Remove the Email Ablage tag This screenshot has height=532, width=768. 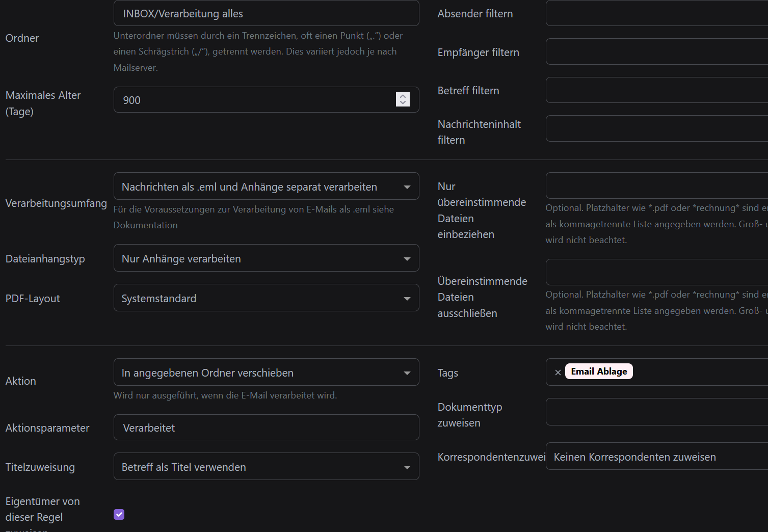click(558, 373)
